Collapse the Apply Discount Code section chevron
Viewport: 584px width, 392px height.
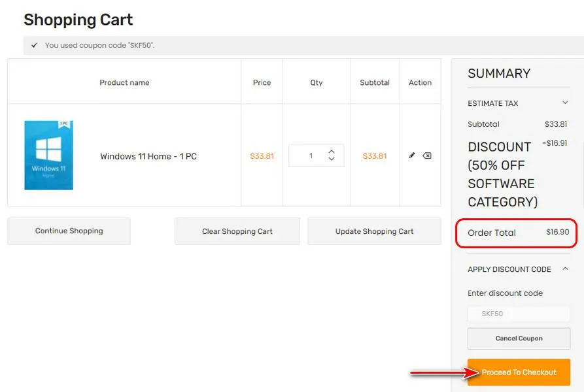565,269
